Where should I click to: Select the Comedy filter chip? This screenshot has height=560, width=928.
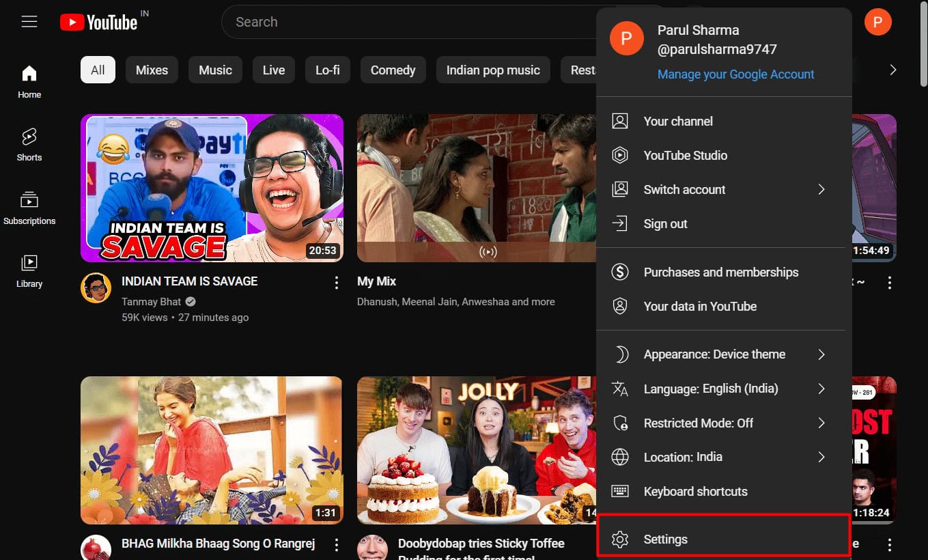pos(393,70)
